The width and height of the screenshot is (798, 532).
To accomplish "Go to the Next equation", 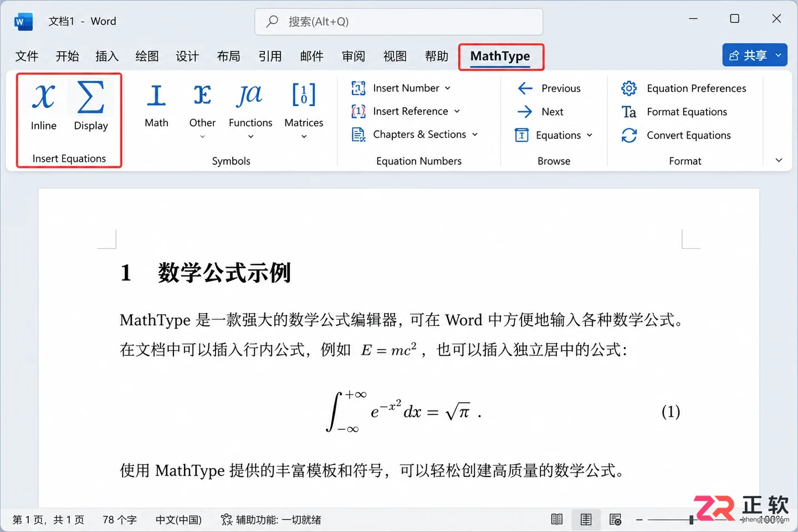I will coord(540,111).
